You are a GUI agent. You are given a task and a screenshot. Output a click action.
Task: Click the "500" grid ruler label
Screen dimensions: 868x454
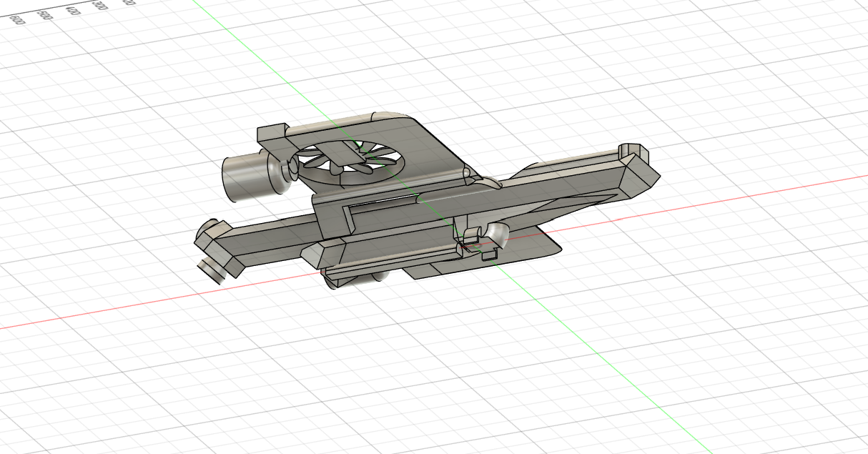(x=45, y=15)
